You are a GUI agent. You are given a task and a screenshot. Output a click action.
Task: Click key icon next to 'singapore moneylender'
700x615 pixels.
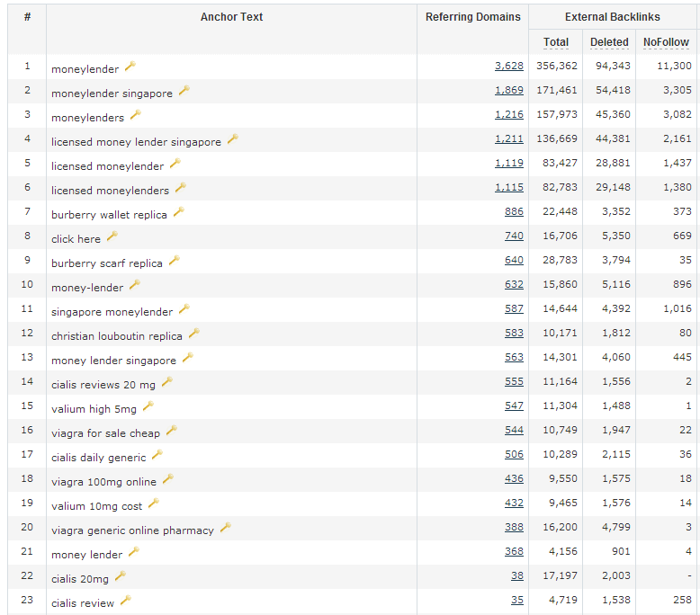click(184, 309)
